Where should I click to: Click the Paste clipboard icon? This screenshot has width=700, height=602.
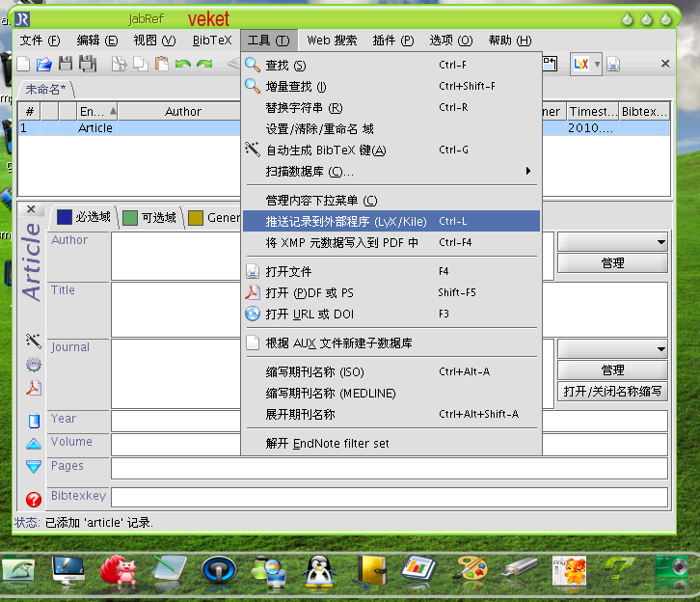click(162, 64)
